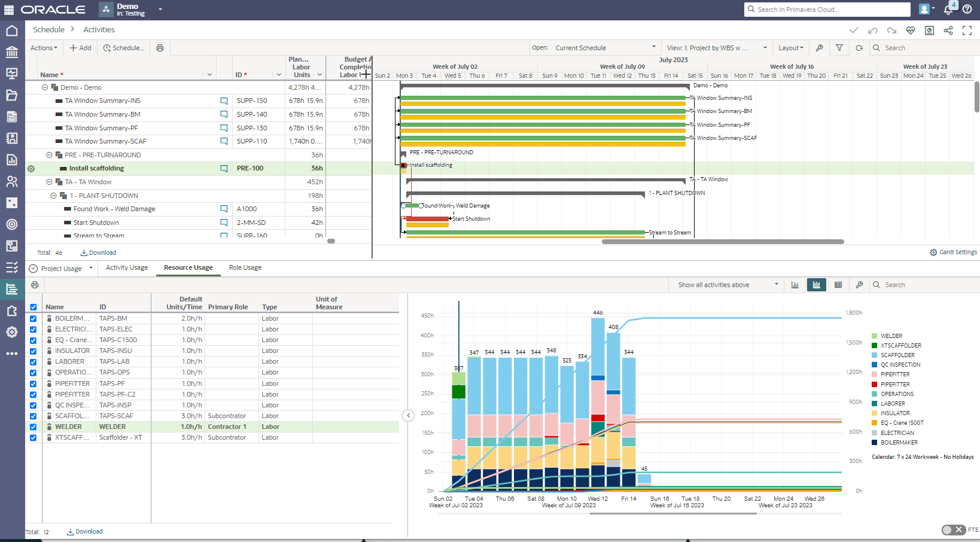Collapse the PRE - PRE-TURNAROUND group
Screen dimensions: 980x542
pos(50,155)
